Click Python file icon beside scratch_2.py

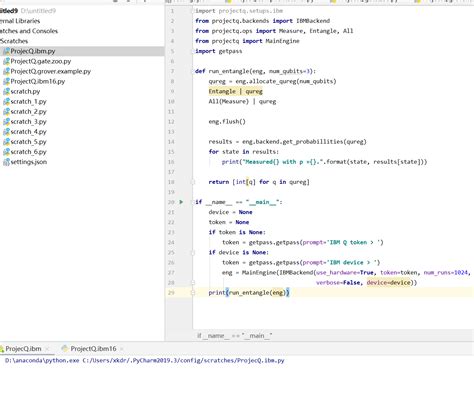click(6, 111)
